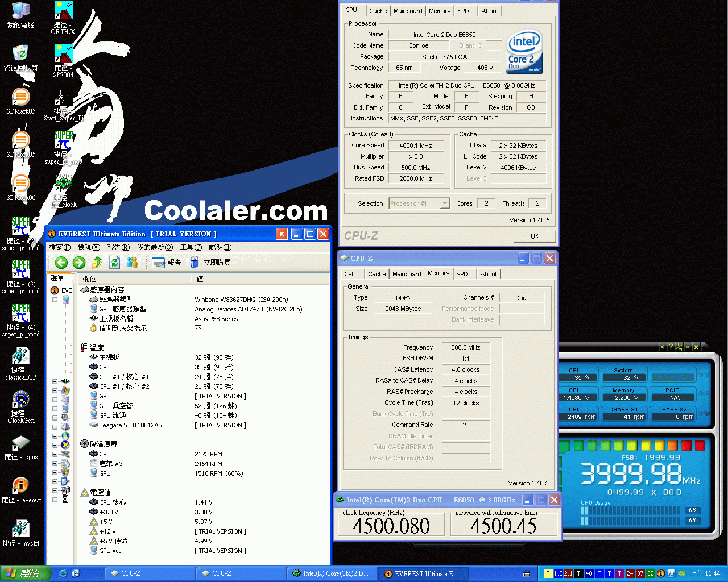Click EVEREST back arrow toolbar icon
Screen dimensions: 728x582
[61, 262]
